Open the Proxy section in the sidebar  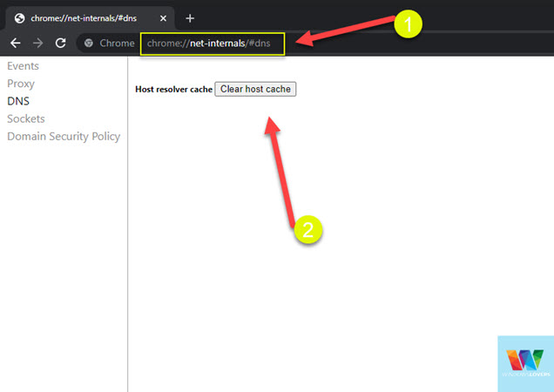21,84
